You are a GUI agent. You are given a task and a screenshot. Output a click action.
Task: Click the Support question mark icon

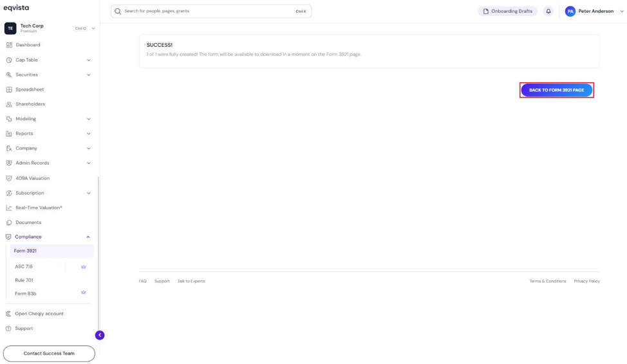pos(8,329)
